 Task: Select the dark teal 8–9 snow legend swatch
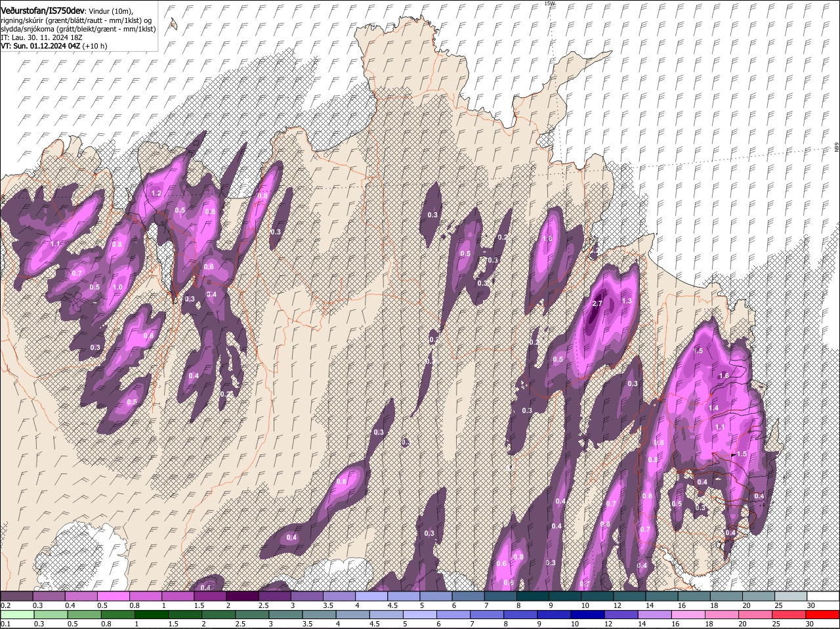pyautogui.click(x=534, y=596)
